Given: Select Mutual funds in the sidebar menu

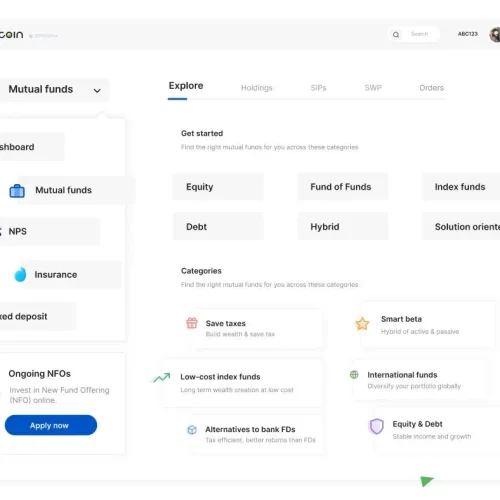Looking at the screenshot, I should click(x=77, y=190).
